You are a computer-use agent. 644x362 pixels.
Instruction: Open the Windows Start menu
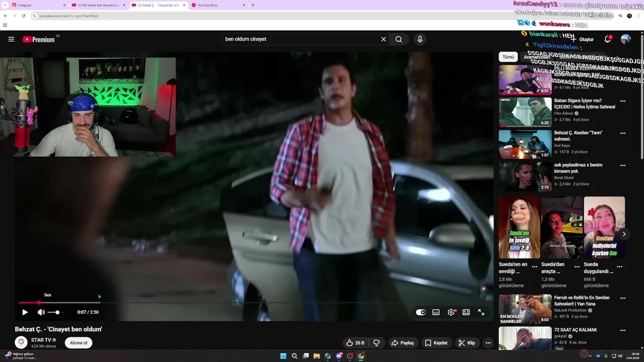tap(283, 356)
